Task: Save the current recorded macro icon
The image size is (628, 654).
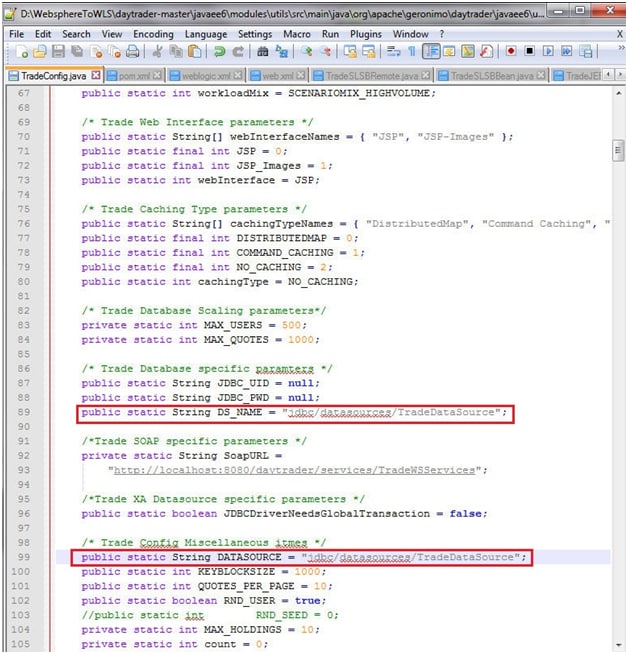Action: (x=586, y=51)
